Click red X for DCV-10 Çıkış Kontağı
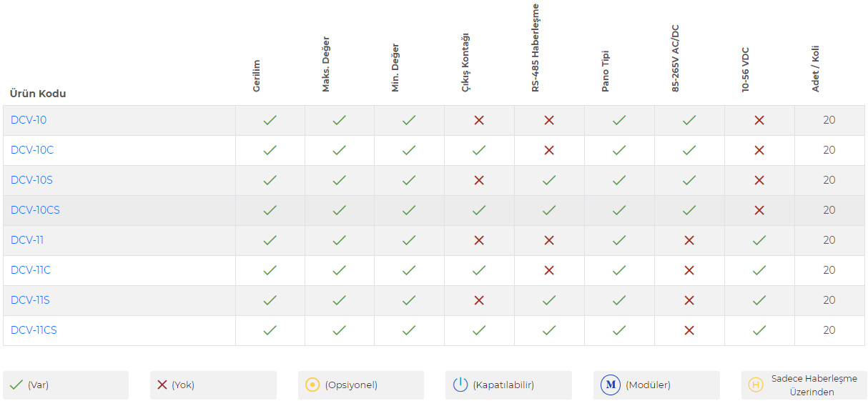The width and height of the screenshot is (868, 401). [x=479, y=120]
